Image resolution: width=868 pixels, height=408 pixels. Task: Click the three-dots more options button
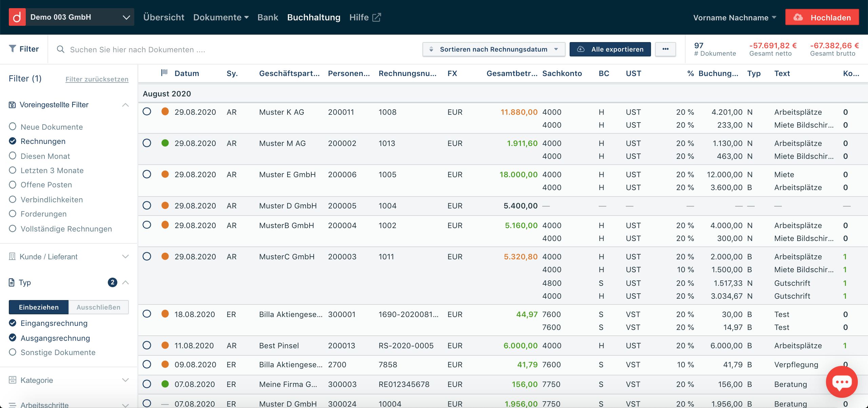tap(665, 49)
